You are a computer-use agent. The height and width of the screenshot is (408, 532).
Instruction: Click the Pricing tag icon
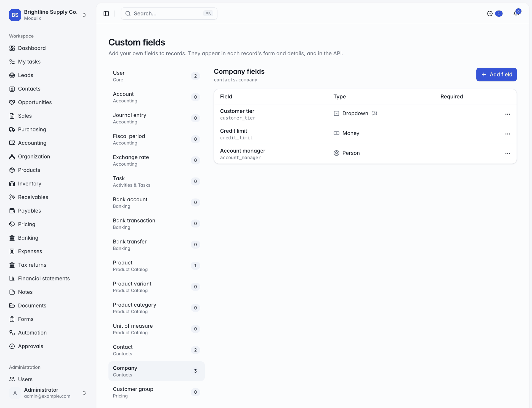12,224
